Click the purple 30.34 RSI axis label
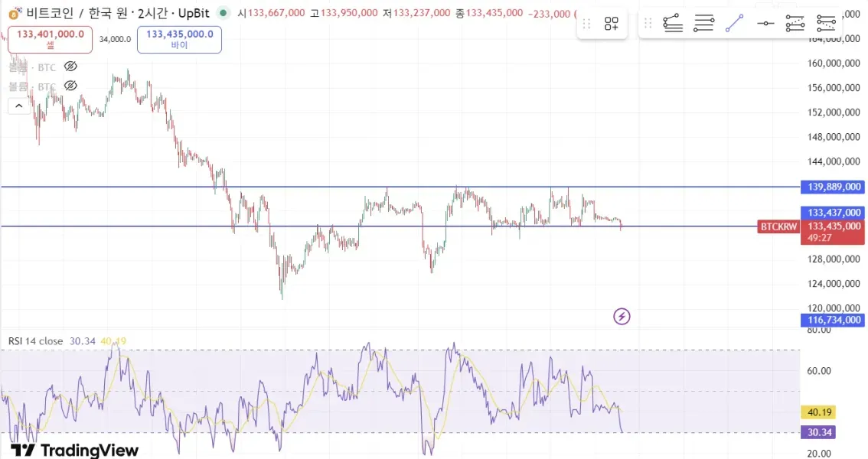868x459 pixels. tap(819, 432)
